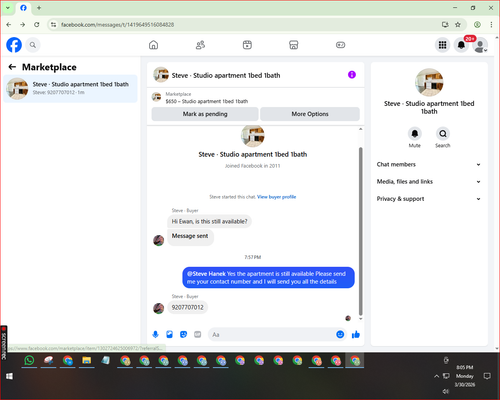Show hidden system tray icons
Image resolution: width=500 pixels, height=400 pixels.
(436, 376)
